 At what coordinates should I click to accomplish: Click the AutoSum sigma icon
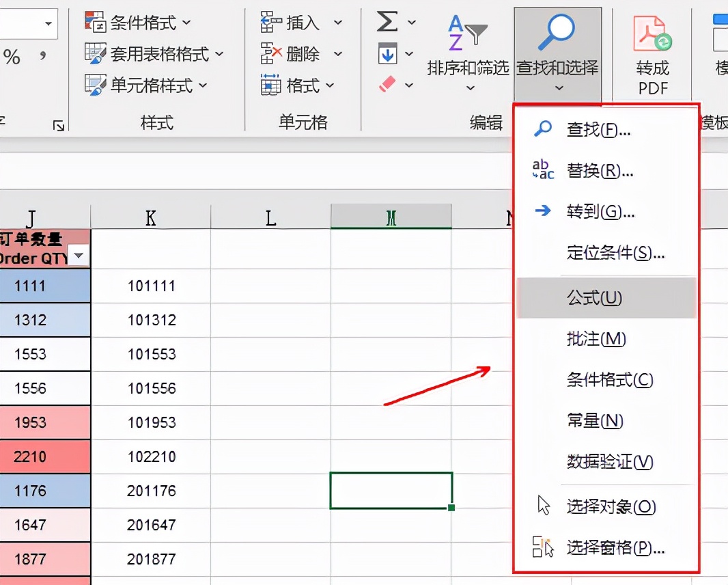click(387, 21)
